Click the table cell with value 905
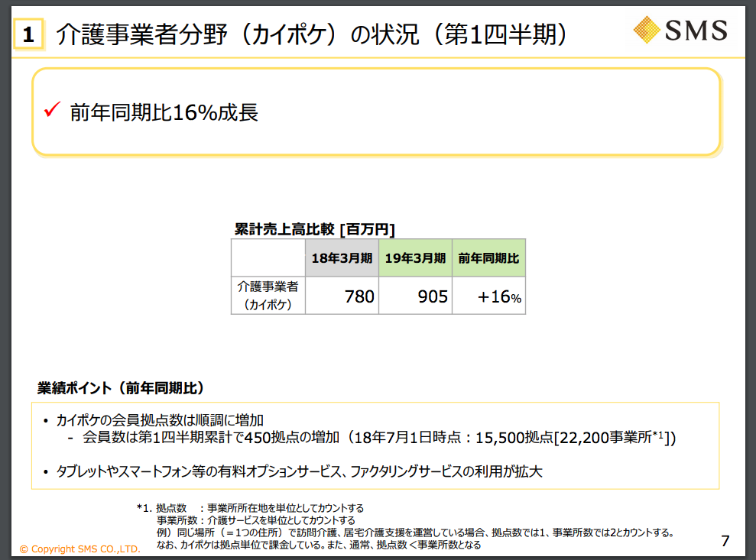The height and width of the screenshot is (560, 756). [415, 296]
